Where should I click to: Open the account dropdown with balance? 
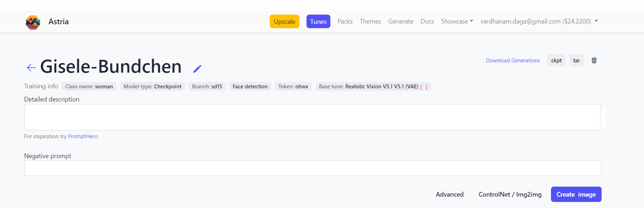(539, 21)
